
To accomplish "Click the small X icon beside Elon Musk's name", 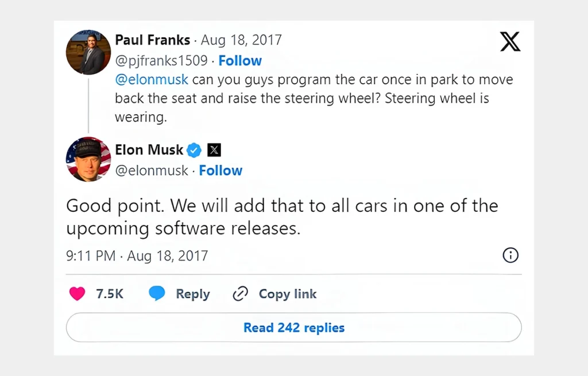I will tap(214, 149).
